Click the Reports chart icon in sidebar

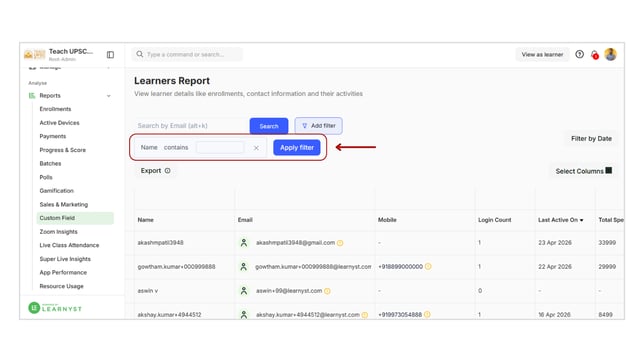[x=32, y=95]
